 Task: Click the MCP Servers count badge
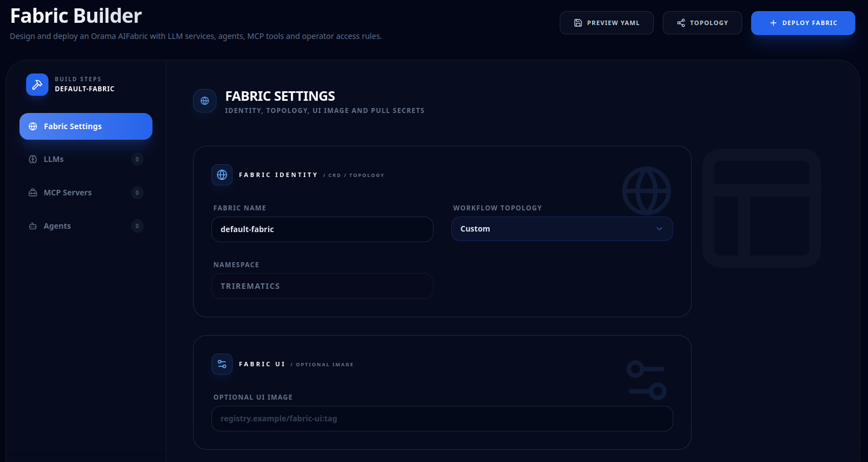[137, 193]
